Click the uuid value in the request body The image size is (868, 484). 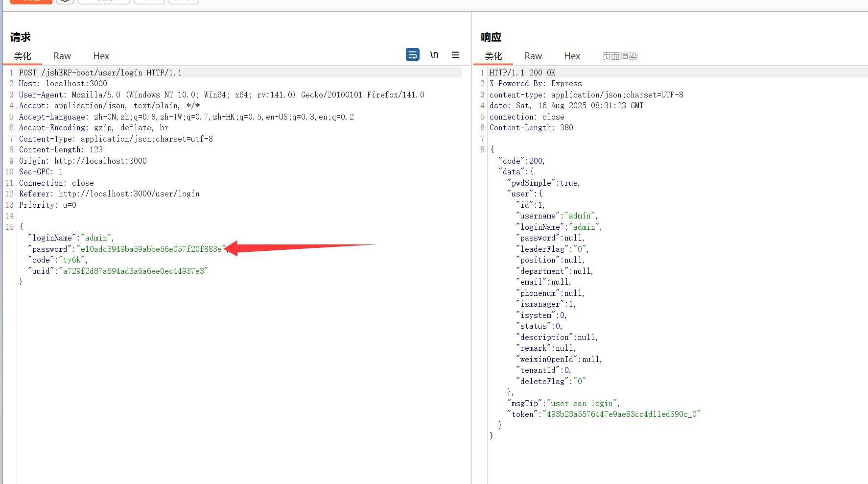pyautogui.click(x=133, y=271)
